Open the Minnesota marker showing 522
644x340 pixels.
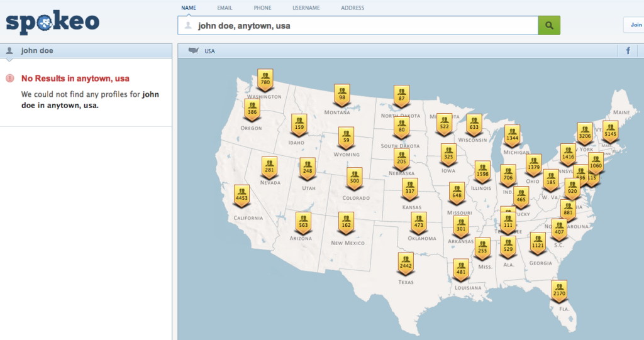[445, 125]
